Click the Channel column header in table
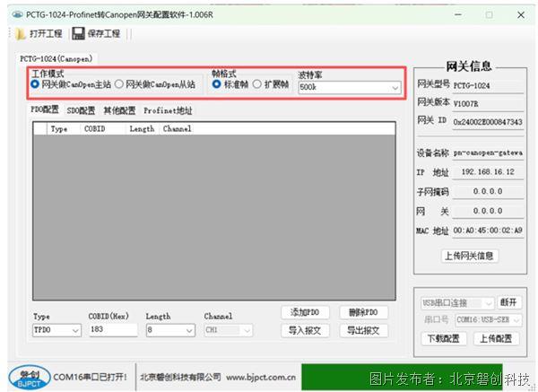This screenshot has height=392, width=538. (177, 128)
